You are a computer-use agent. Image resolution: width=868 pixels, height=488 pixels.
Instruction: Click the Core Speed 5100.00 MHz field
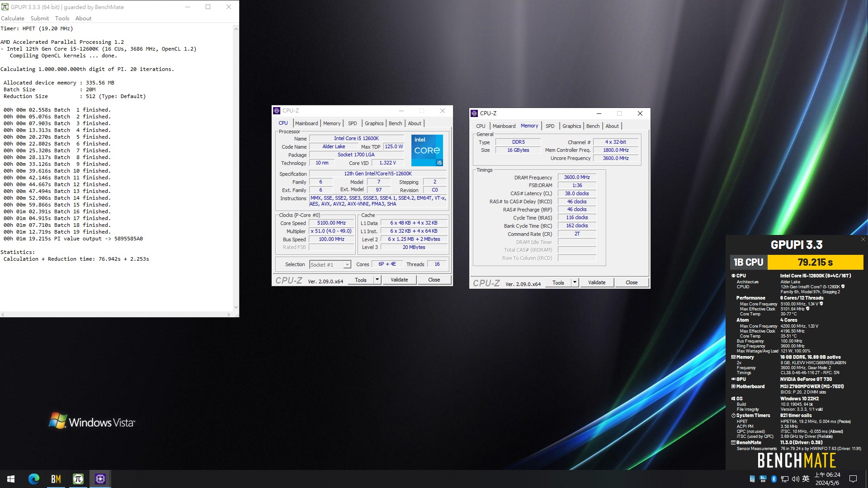click(331, 223)
